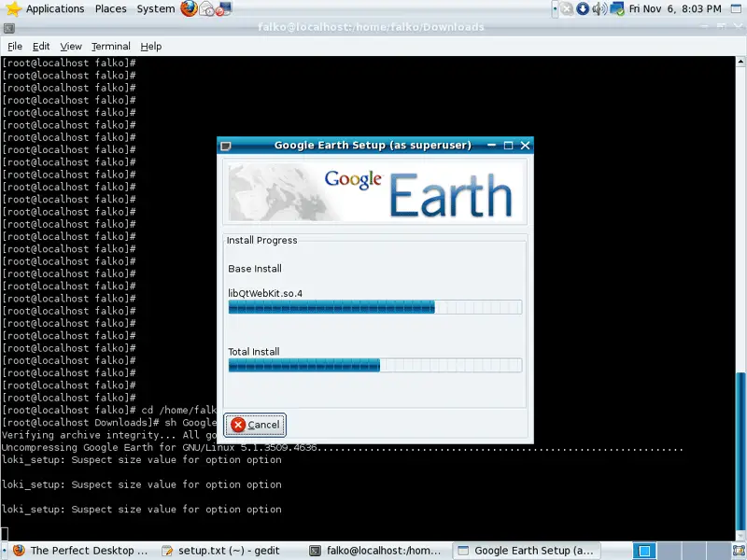The width and height of the screenshot is (747, 560).
Task: Click the 'Total Install' label
Action: coord(254,352)
